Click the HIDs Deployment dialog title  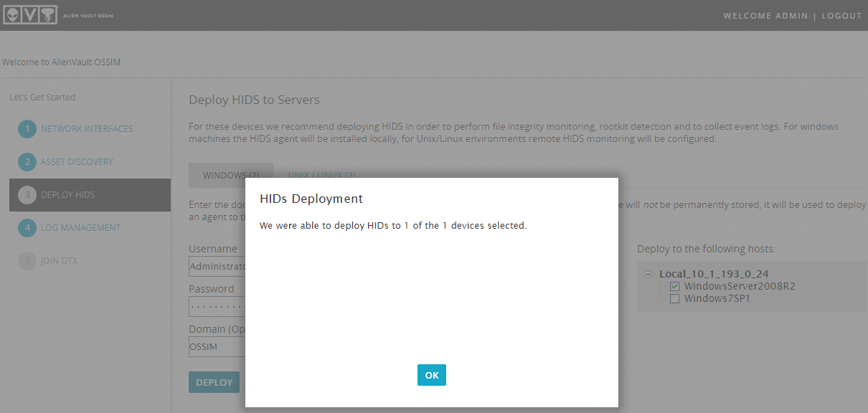click(x=311, y=199)
